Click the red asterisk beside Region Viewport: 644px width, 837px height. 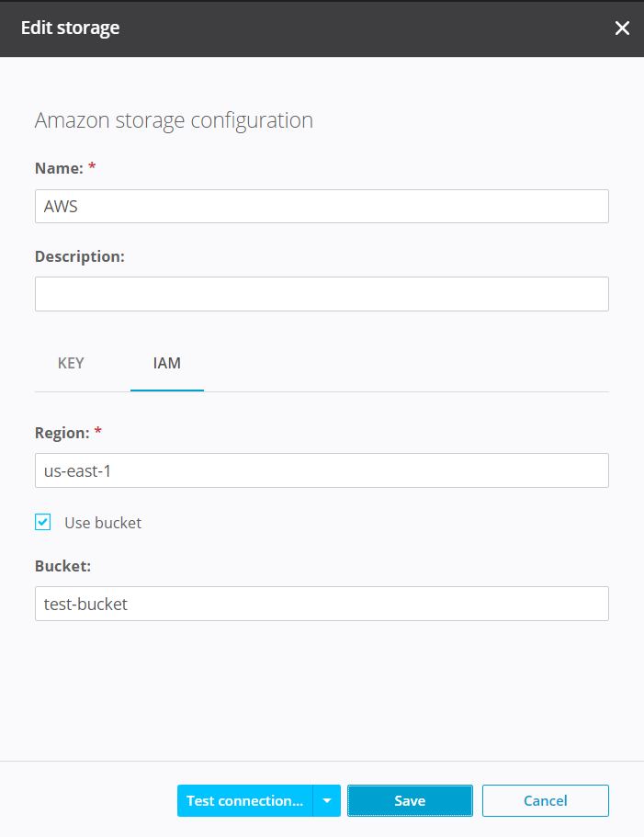pyautogui.click(x=97, y=431)
